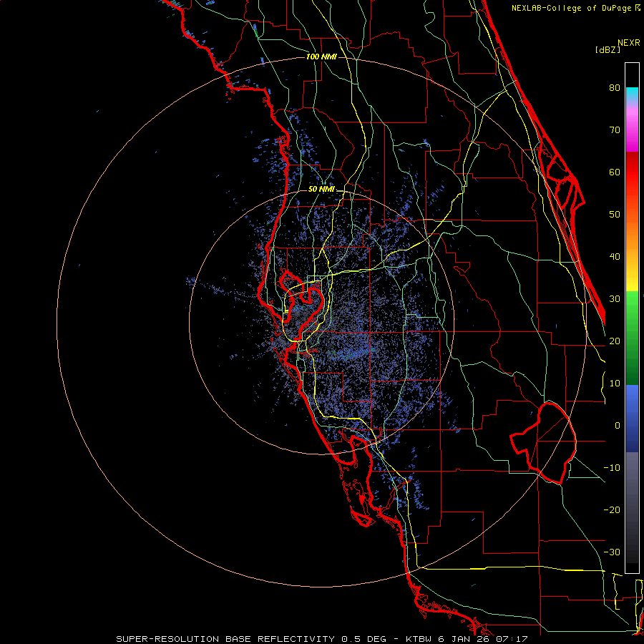Click the 50 NMI range ring label
Screen dimensions: 644x644
coord(321,190)
